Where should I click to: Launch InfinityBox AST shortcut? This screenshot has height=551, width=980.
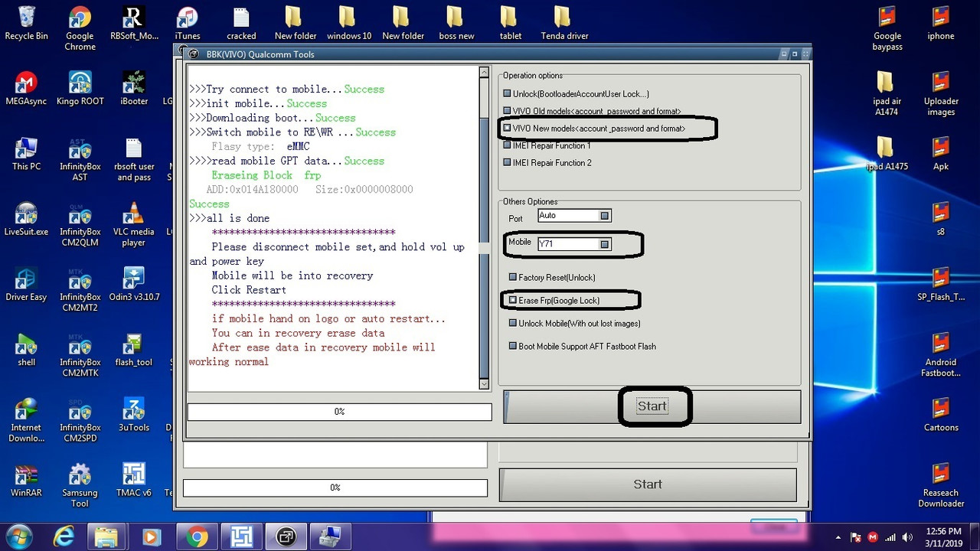click(x=80, y=158)
